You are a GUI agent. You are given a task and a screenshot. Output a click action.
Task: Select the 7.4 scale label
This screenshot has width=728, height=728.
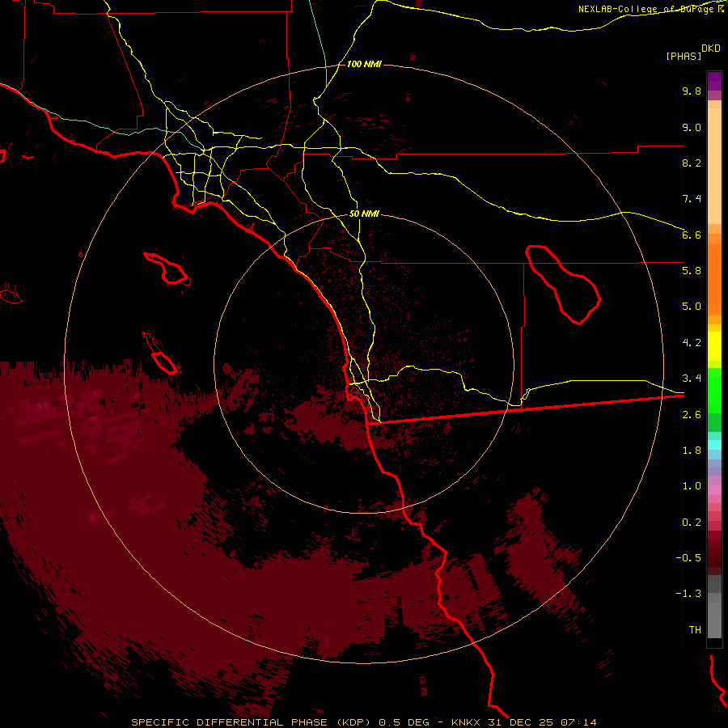692,199
